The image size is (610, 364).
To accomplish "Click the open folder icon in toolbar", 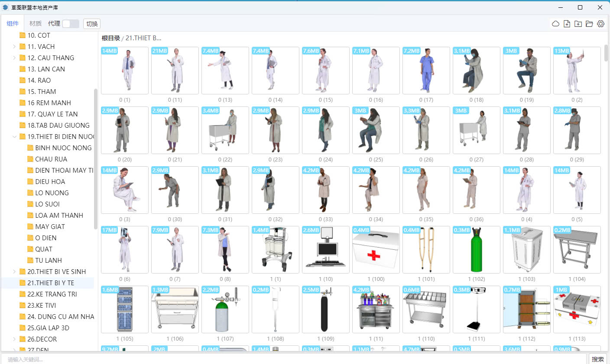I will tap(589, 24).
